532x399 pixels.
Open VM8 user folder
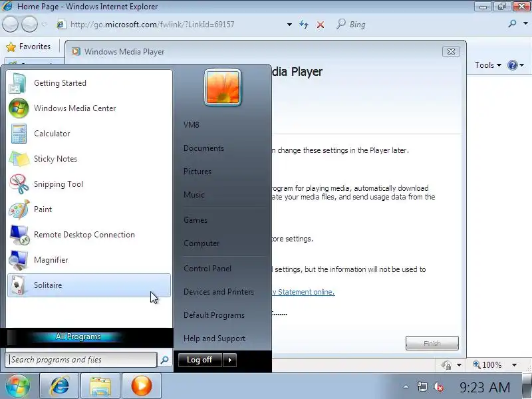tap(192, 125)
